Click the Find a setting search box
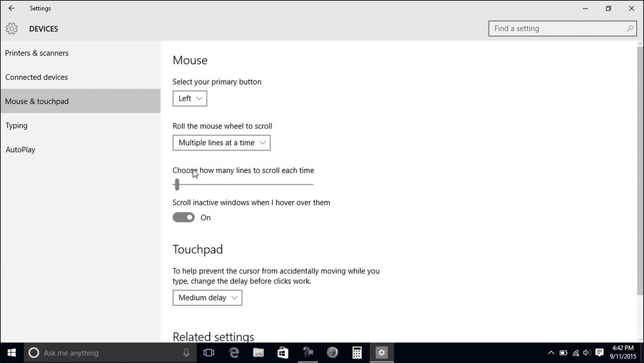This screenshot has height=363, width=644. click(562, 28)
